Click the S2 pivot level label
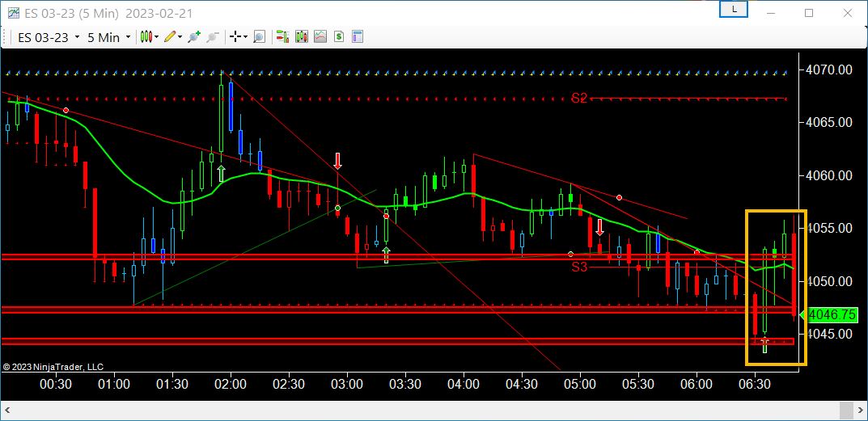Screen dimensions: 868x421 579,99
